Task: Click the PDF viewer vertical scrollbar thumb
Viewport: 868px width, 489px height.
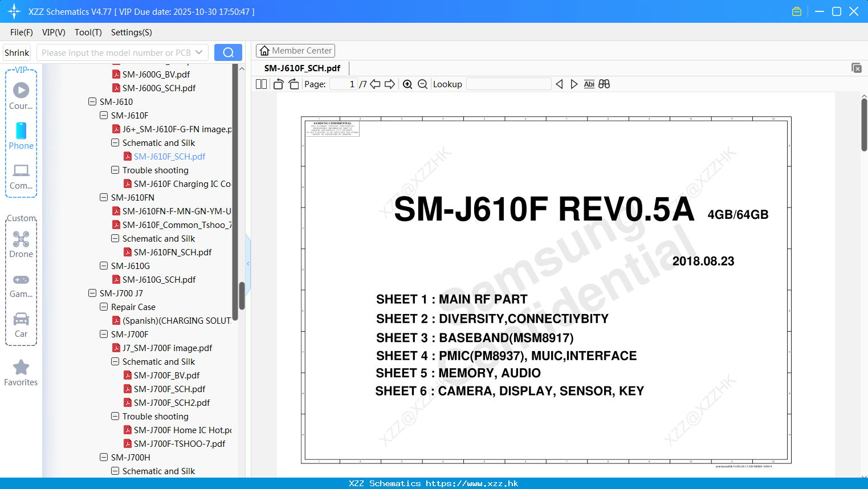Action: 864,124
